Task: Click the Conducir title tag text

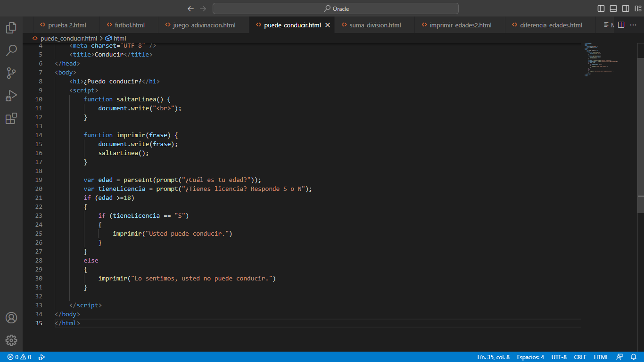Action: tap(109, 54)
